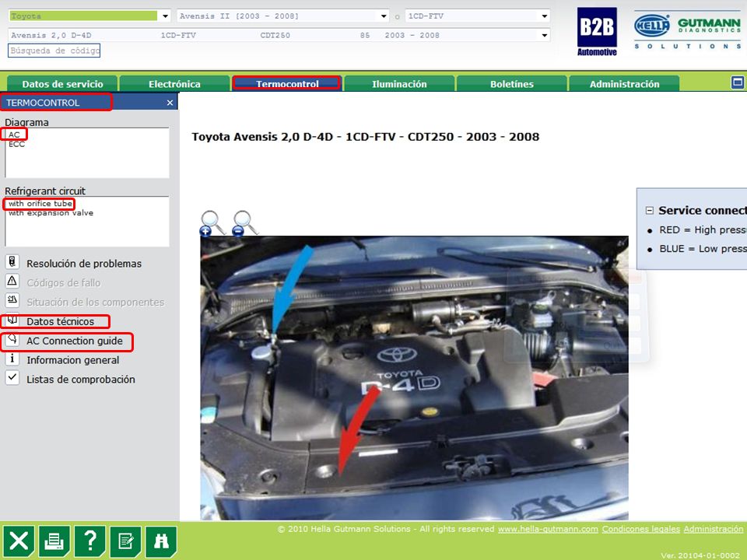Open the Avensis 2,0 D-4D variant dropdown
This screenshot has height=560, width=747.
545,35
